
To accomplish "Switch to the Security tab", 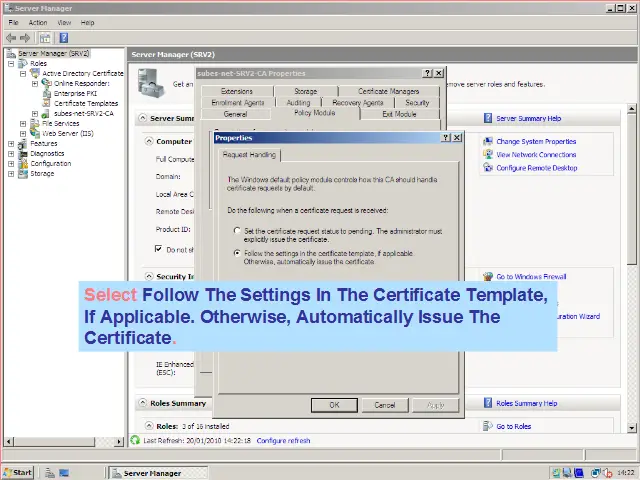I will pyautogui.click(x=417, y=102).
